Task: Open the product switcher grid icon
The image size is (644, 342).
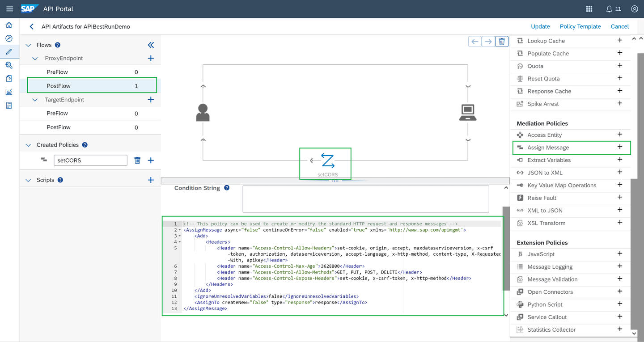Action: point(589,9)
